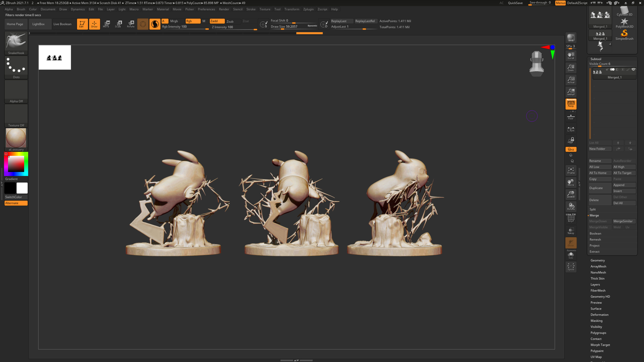Activate the Draw mode button
The height and width of the screenshot is (362, 644).
tap(94, 24)
